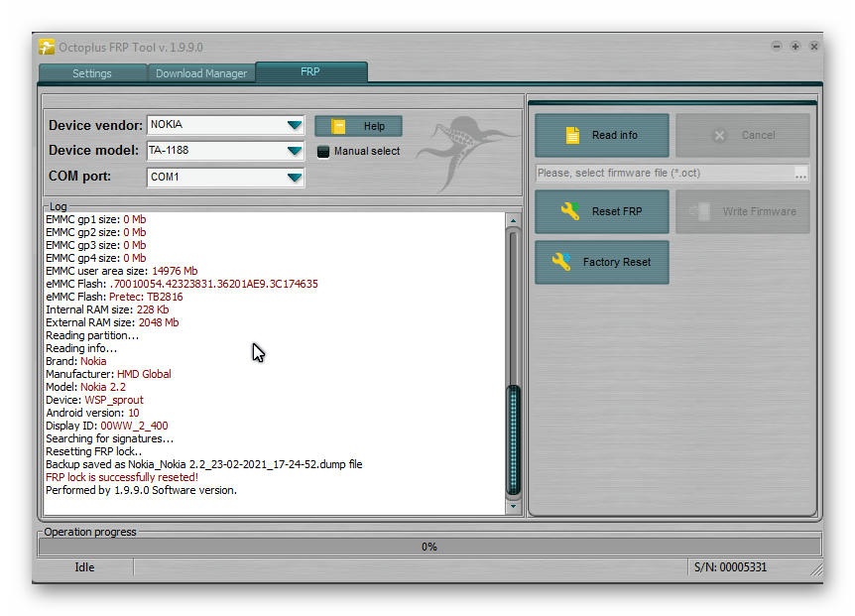855x616 pixels.
Task: Browse firmware file with the ellipsis button
Action: (800, 174)
